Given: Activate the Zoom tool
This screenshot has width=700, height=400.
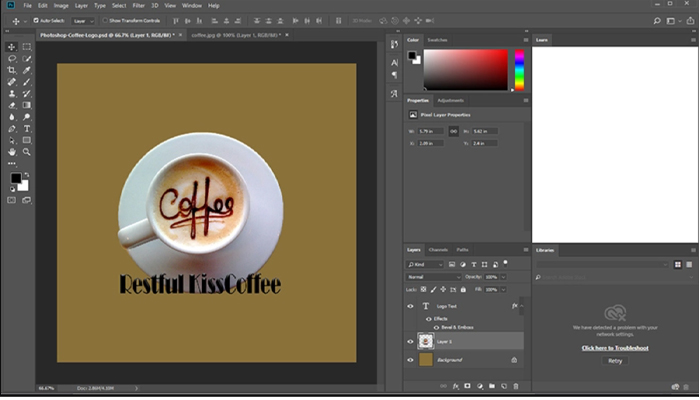Looking at the screenshot, I should point(26,152).
